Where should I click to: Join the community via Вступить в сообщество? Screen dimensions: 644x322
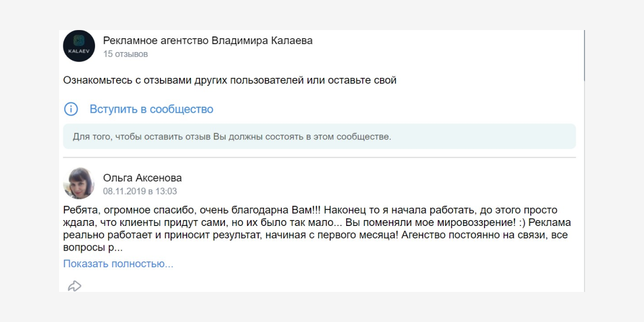(151, 109)
